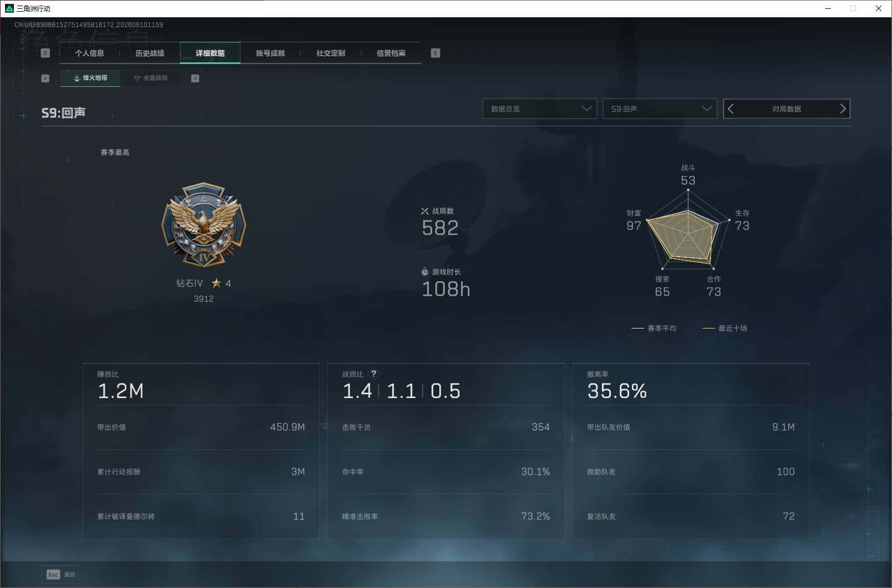The width and height of the screenshot is (892, 588).
Task: Minimize the 三角洲行动 window
Action: (828, 8)
